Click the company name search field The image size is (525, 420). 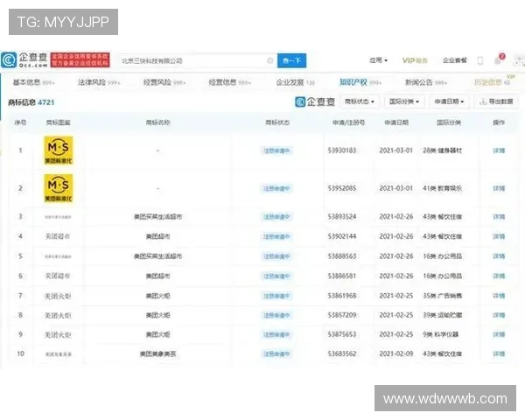[x=198, y=60]
